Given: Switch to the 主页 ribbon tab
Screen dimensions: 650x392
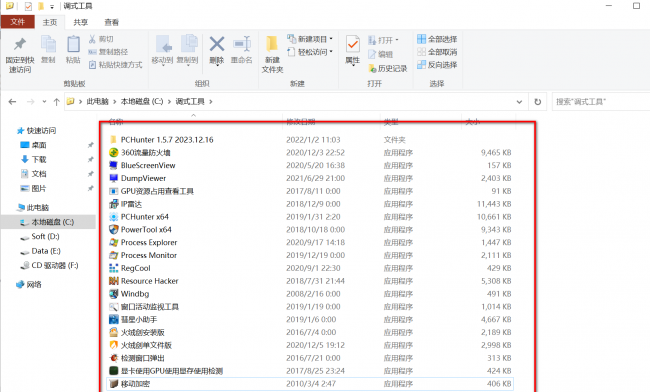Looking at the screenshot, I should click(x=50, y=22).
